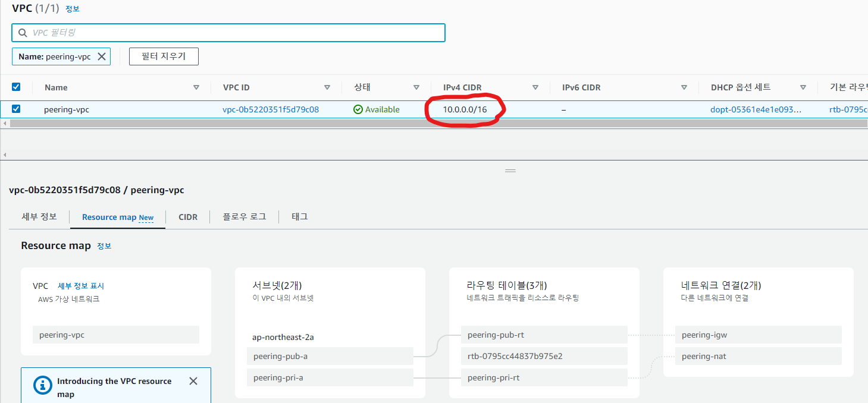Click the 네트워크 연결(2개) card heading

click(721, 285)
